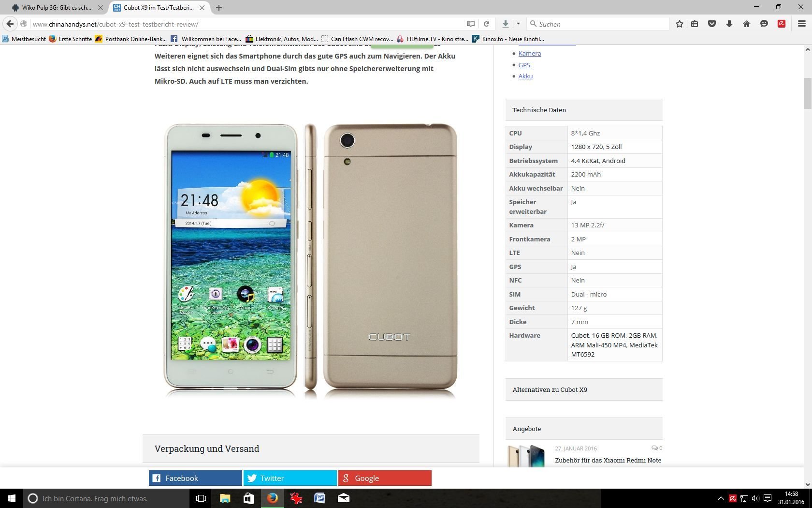Open the volume speaker tray icon
This screenshot has width=812, height=508.
tap(755, 498)
